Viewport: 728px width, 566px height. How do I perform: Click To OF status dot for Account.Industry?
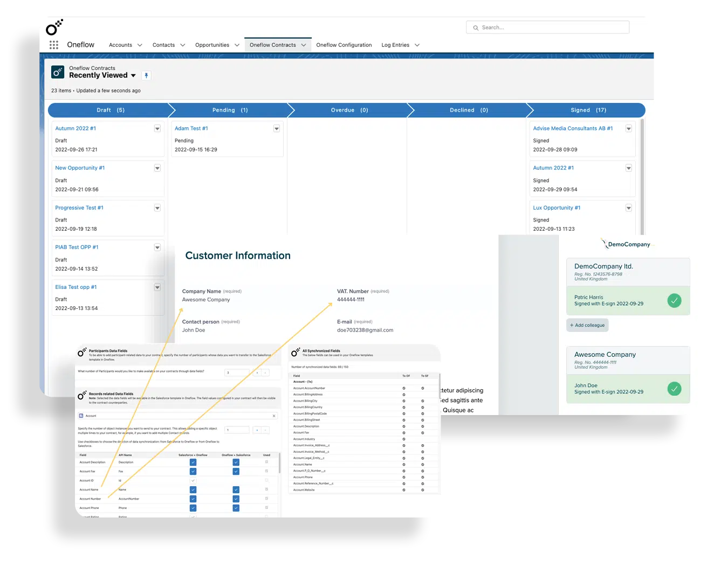pyautogui.click(x=404, y=439)
